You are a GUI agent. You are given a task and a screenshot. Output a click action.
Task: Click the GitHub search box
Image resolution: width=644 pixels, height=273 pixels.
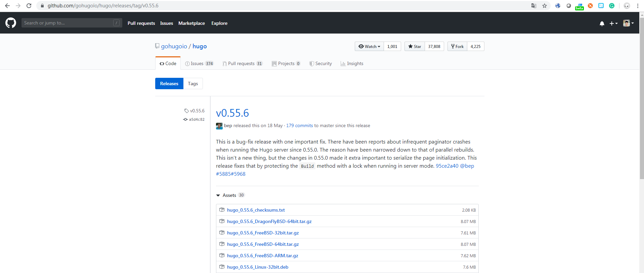(x=72, y=23)
